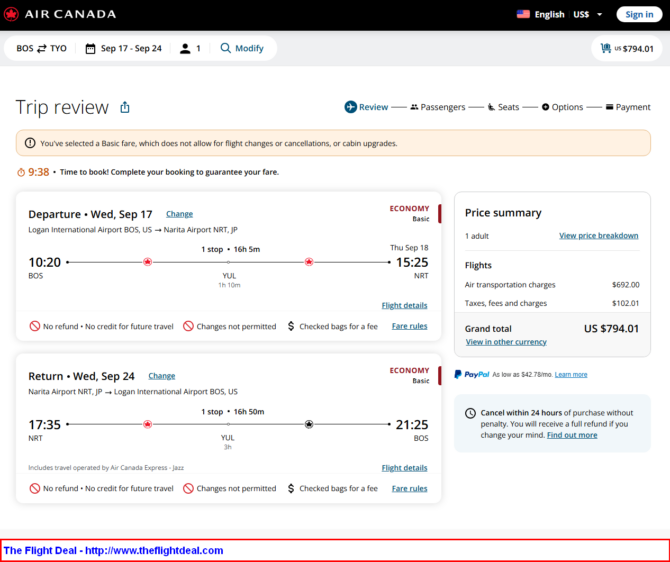Click View price breakdown
This screenshot has height=562, width=670.
coord(599,235)
